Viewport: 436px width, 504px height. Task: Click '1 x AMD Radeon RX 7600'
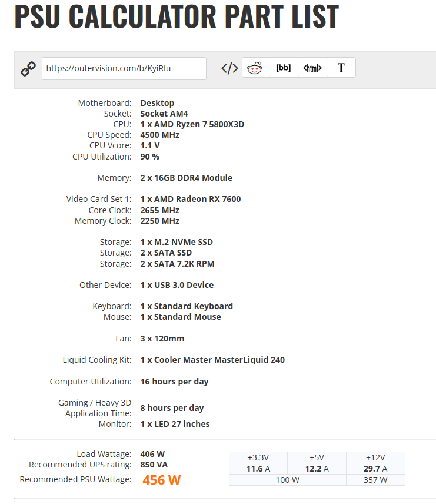[x=191, y=199]
